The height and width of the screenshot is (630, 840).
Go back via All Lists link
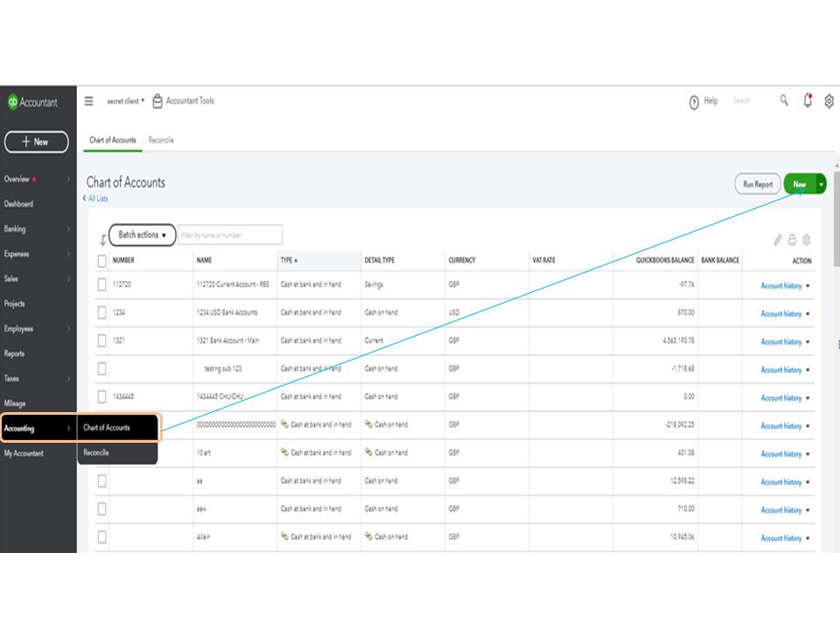point(95,199)
